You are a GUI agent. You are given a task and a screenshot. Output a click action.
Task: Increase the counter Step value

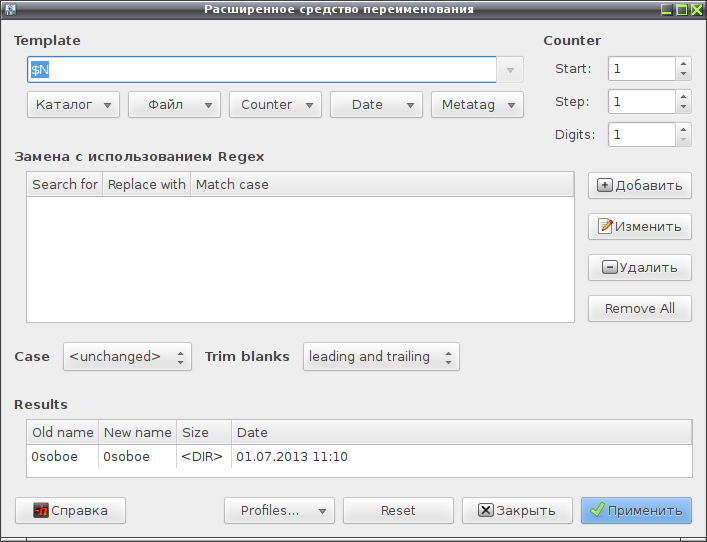tap(684, 96)
